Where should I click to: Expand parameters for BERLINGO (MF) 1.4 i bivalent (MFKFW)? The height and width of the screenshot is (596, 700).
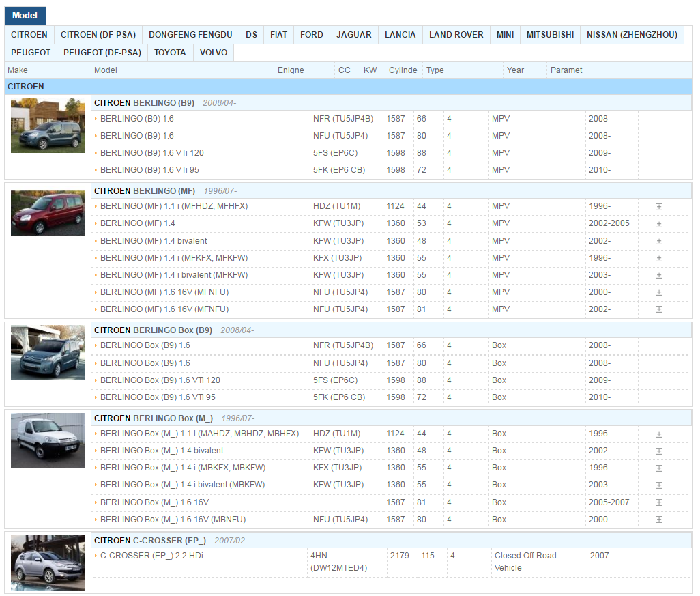point(658,275)
